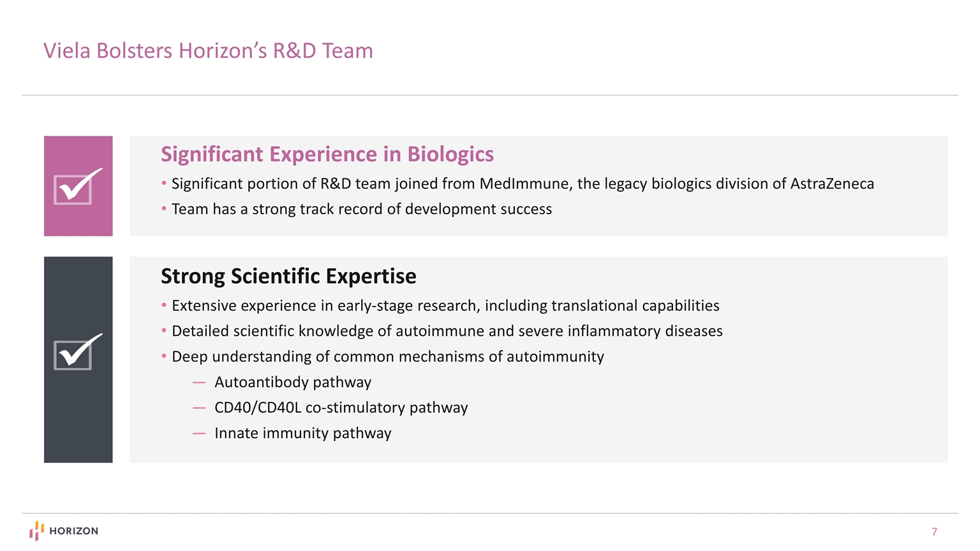Select the Autoantibody pathway sub-bullet
Image resolution: width=980 pixels, height=551 pixels.
[292, 383]
